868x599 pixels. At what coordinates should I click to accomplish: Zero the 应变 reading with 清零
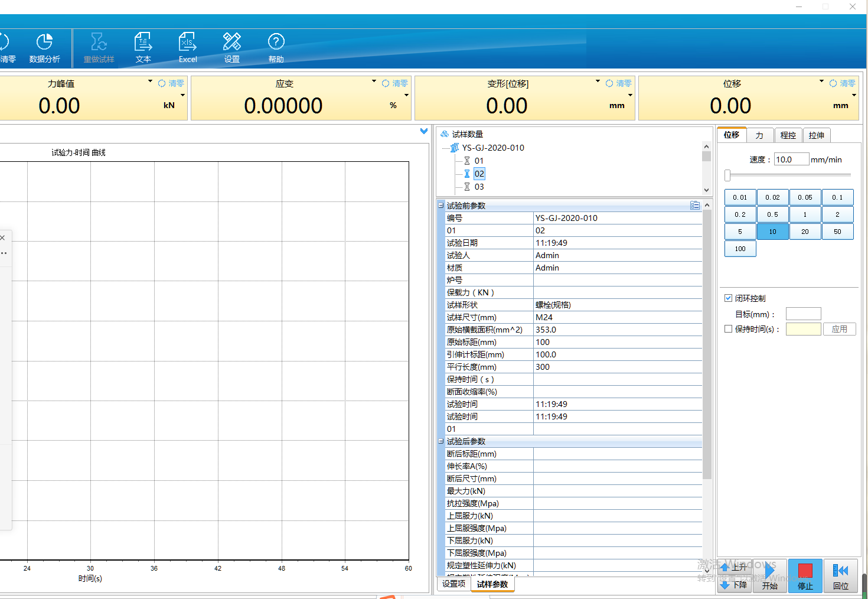(x=395, y=83)
